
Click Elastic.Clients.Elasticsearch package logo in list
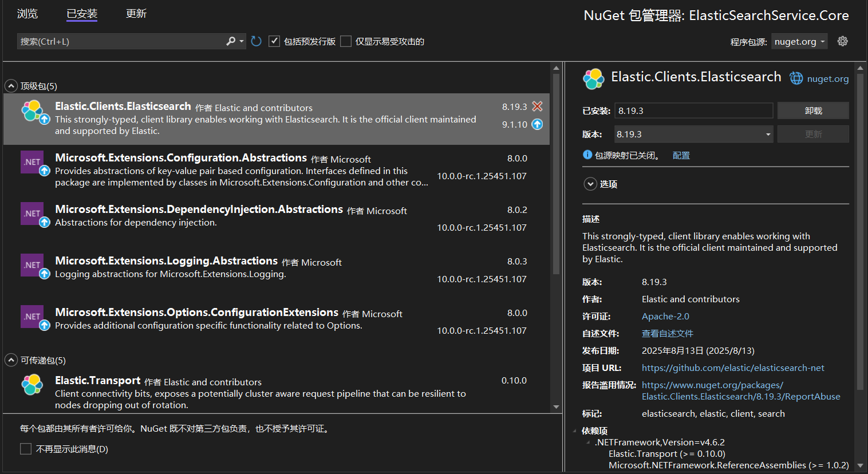click(33, 110)
